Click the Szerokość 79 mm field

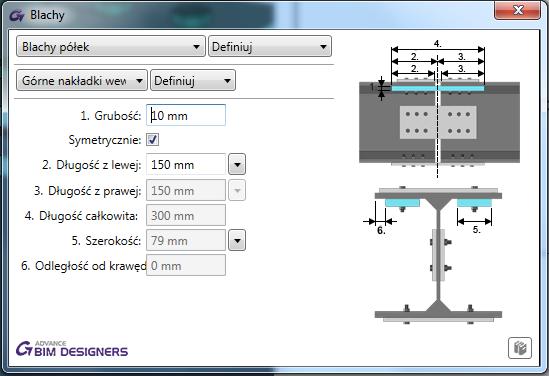coord(186,241)
